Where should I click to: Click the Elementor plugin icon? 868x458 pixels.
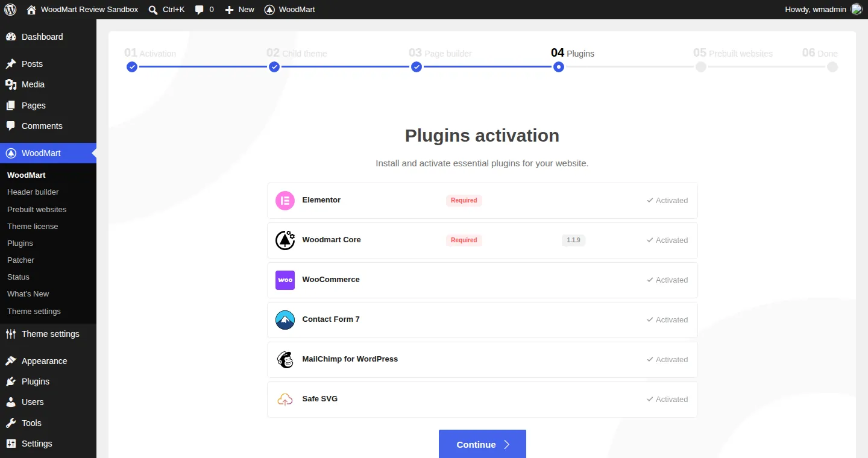coord(285,201)
